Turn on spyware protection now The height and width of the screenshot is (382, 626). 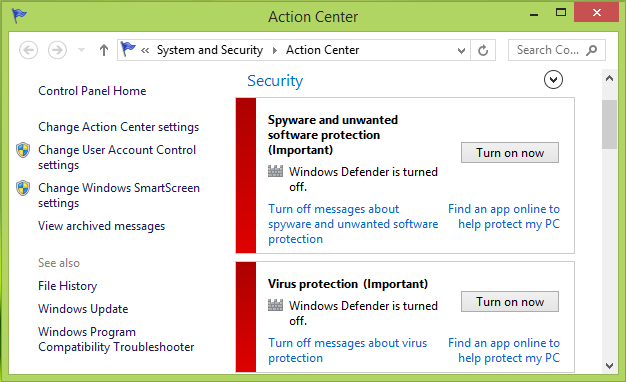click(x=510, y=152)
